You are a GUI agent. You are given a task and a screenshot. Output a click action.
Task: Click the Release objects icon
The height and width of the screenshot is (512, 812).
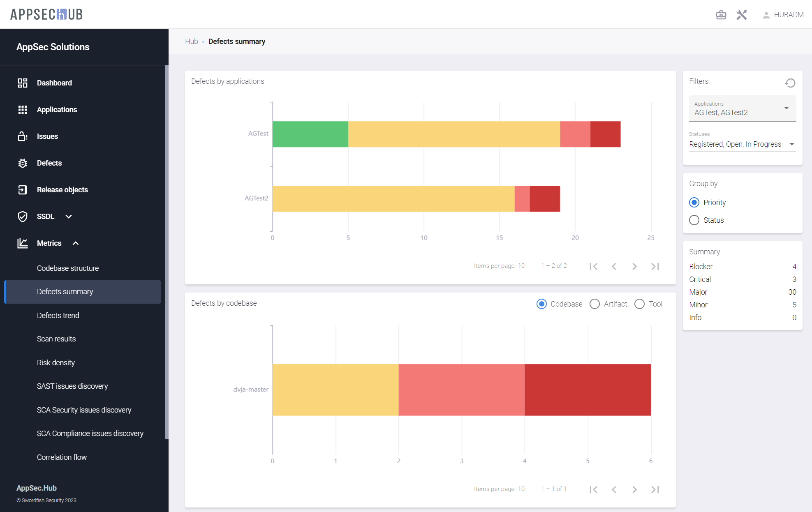(23, 190)
